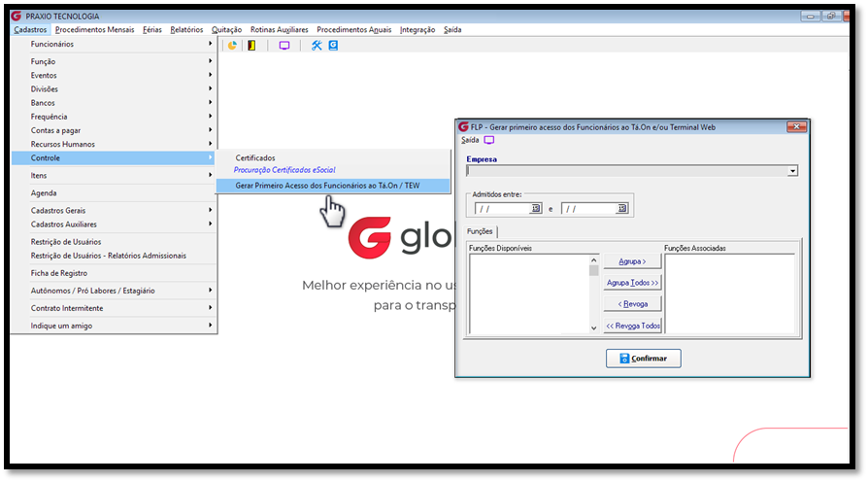Open calendar picker for second Admitidos date
This screenshot has width=868, height=482.
621,208
